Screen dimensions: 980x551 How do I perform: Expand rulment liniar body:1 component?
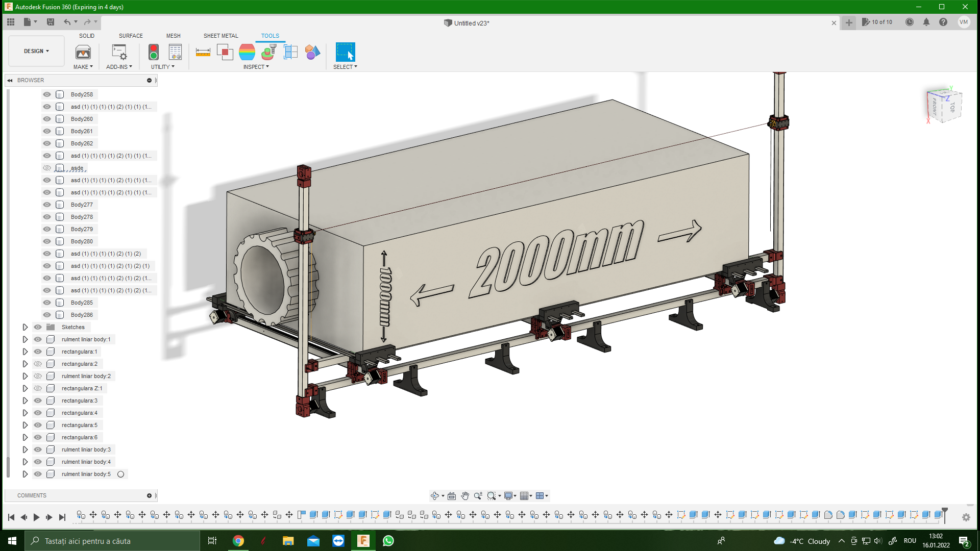[x=25, y=339]
